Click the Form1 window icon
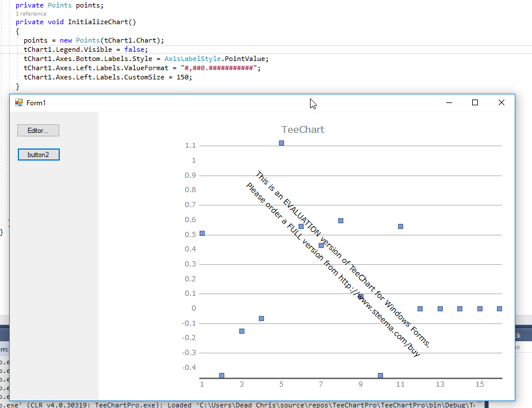The width and height of the screenshot is (532, 408). tap(18, 102)
